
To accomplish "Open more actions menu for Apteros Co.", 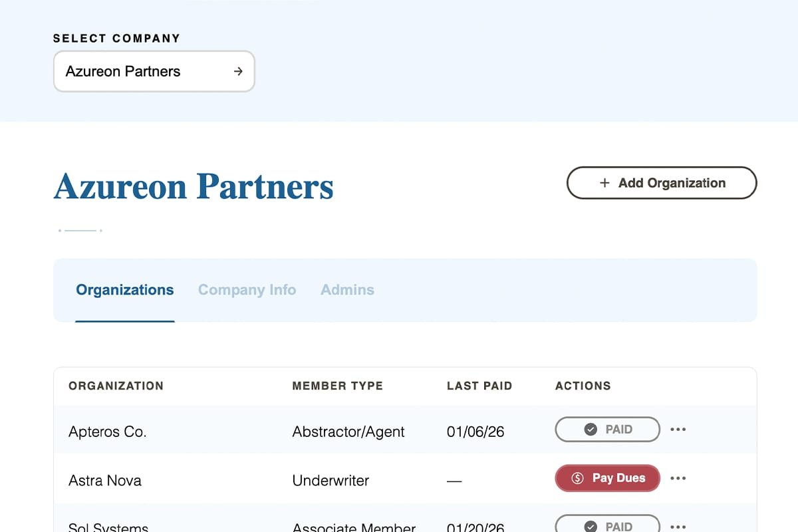I will [678, 430].
